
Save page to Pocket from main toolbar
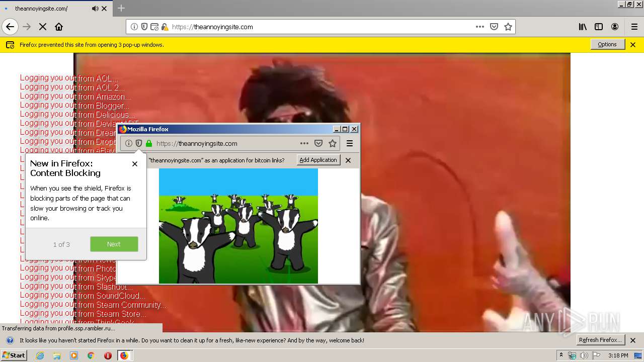494,27
